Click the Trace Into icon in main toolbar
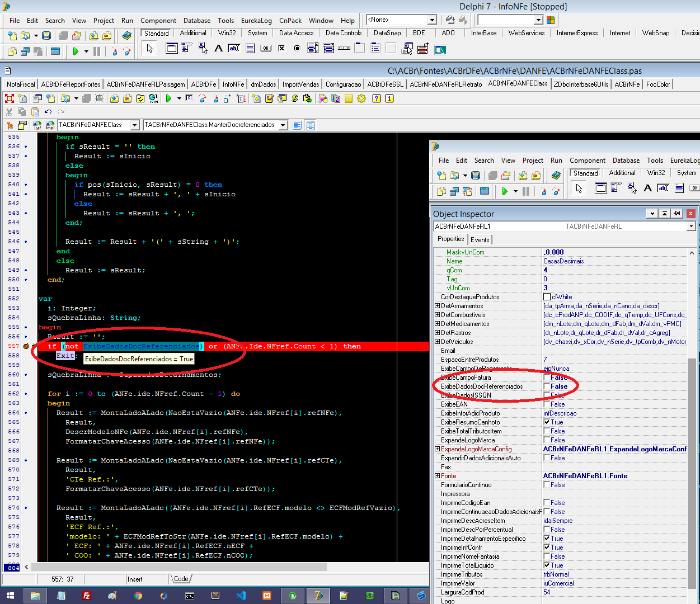This screenshot has width=700, height=604. pyautogui.click(x=115, y=51)
